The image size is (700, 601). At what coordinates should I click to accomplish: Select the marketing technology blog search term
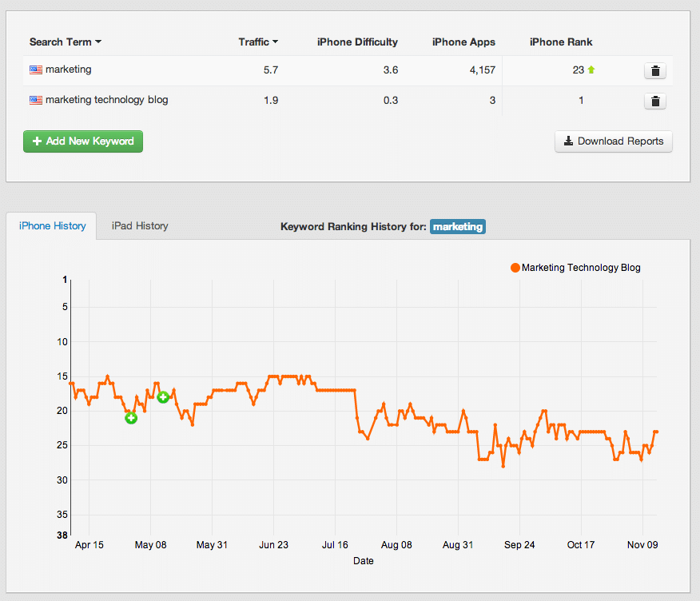coord(107,100)
